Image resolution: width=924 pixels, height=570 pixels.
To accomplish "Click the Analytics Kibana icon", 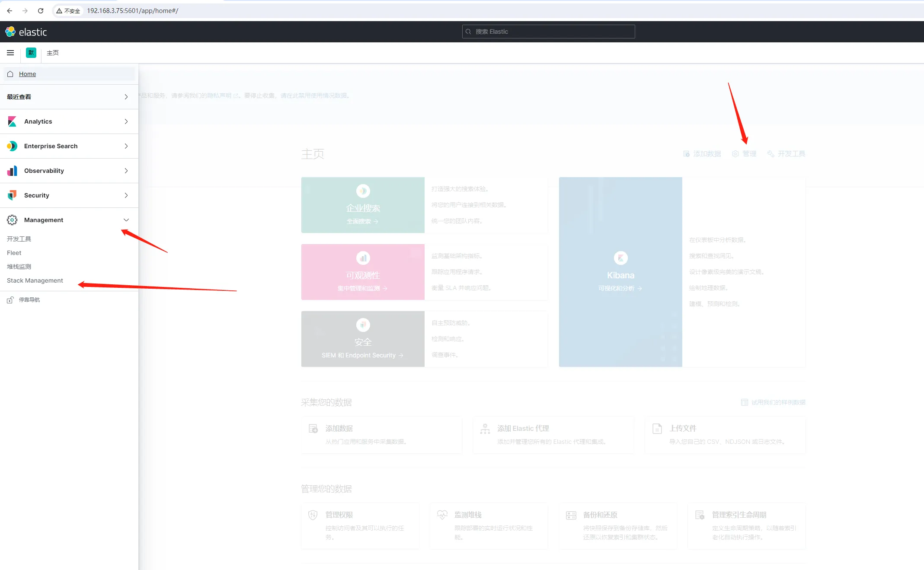I will click(12, 121).
